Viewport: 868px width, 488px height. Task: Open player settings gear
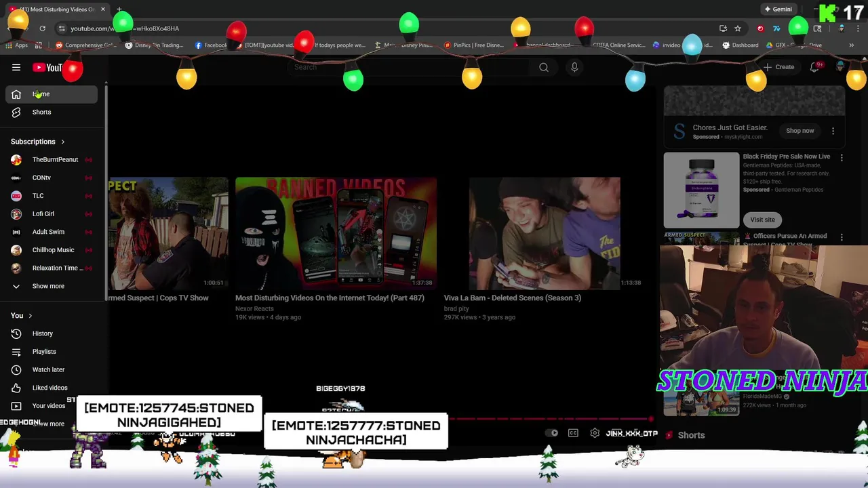pyautogui.click(x=595, y=433)
